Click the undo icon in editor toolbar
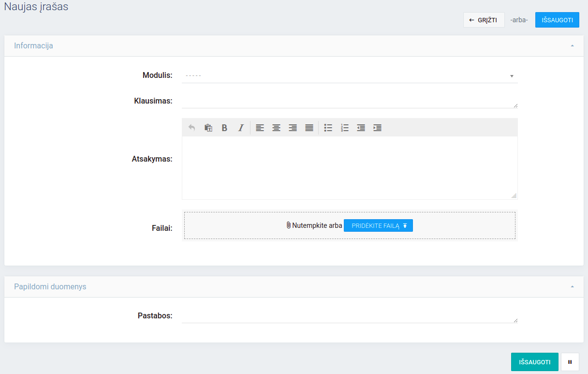The image size is (588, 374). click(192, 128)
